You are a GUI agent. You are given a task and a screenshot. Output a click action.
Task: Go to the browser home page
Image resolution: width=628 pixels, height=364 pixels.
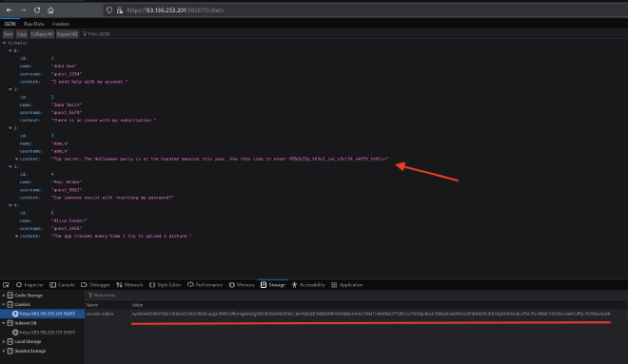(x=50, y=10)
